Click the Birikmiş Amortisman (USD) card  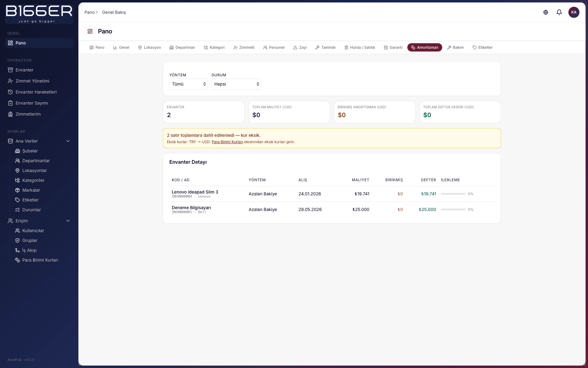tap(375, 112)
